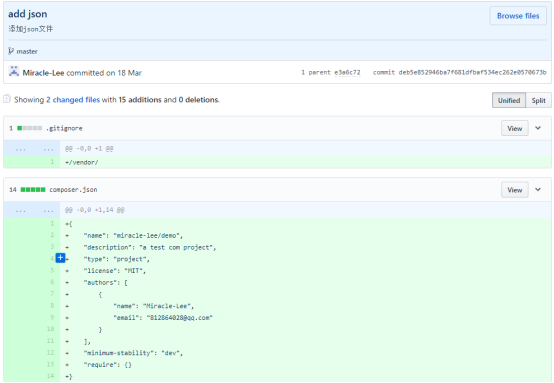The width and height of the screenshot is (554, 383).
Task: Click line number 1 in .gitignore
Action: 52,162
